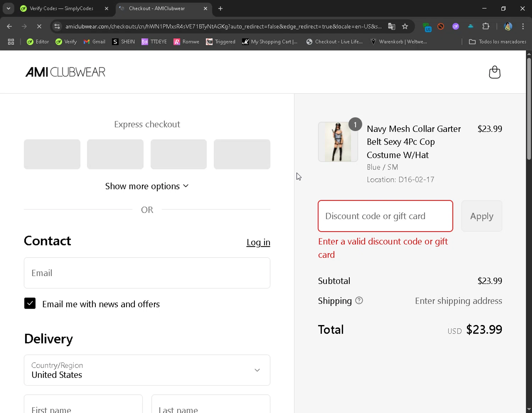This screenshot has width=532, height=413.
Task: Open the SHEIN bookmark
Action: coord(123,42)
